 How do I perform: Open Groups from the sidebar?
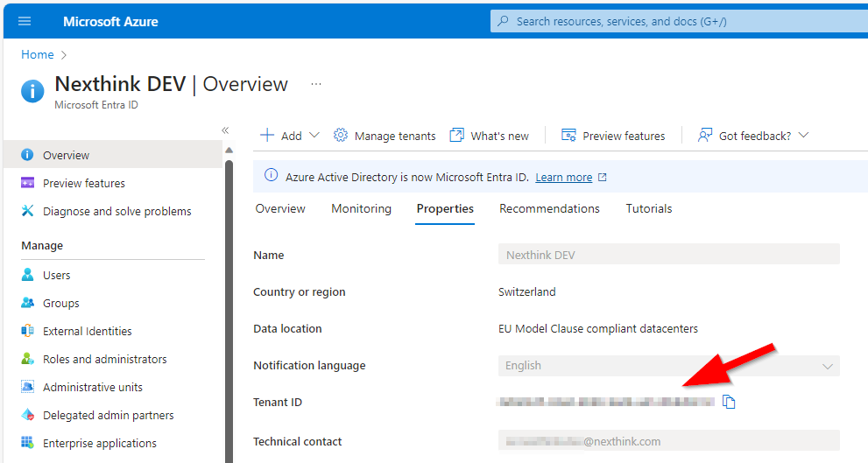[x=60, y=303]
